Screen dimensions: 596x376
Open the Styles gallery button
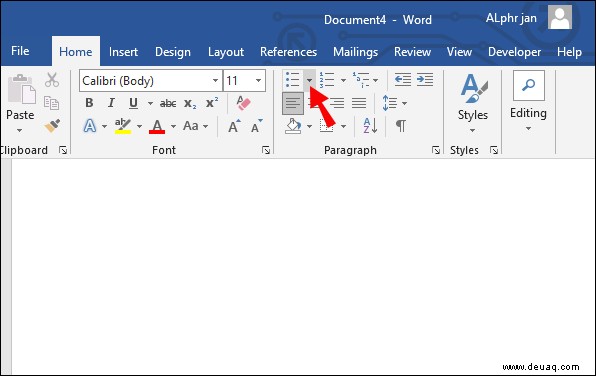[x=472, y=103]
